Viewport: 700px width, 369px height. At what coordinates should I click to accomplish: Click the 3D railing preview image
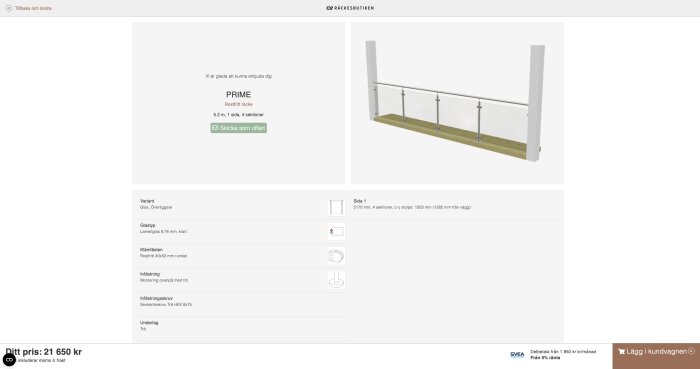coord(457,103)
